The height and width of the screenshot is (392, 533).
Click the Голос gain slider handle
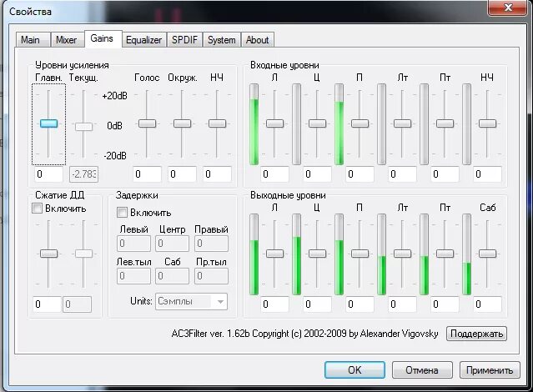147,123
